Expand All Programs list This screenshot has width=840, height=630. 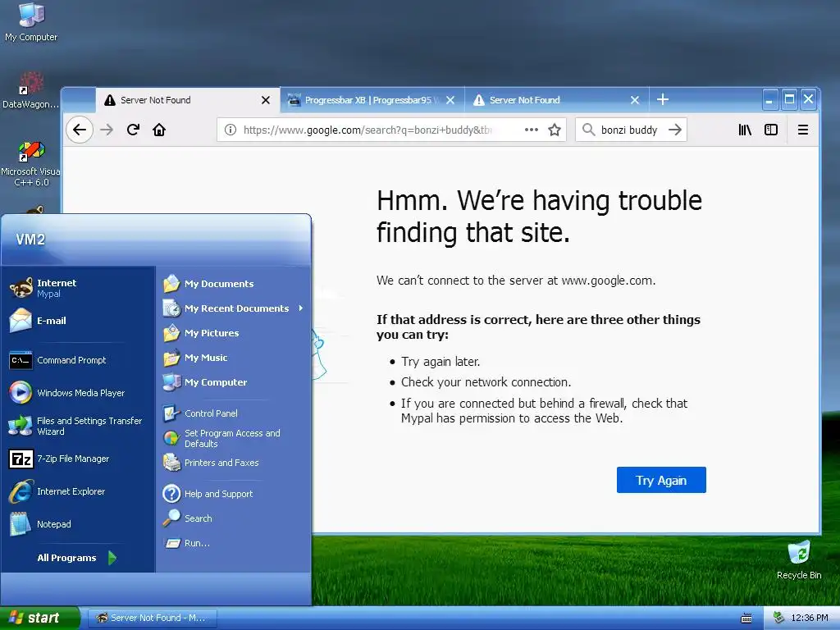pos(78,558)
